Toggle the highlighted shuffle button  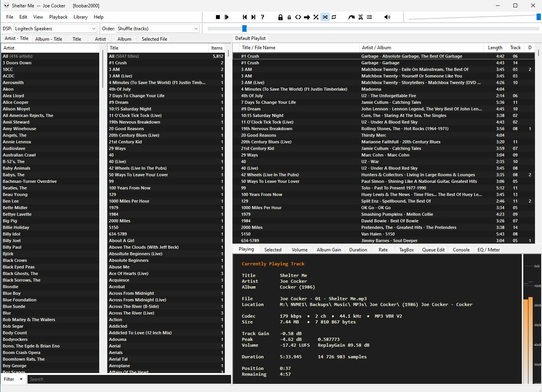pyautogui.click(x=325, y=17)
